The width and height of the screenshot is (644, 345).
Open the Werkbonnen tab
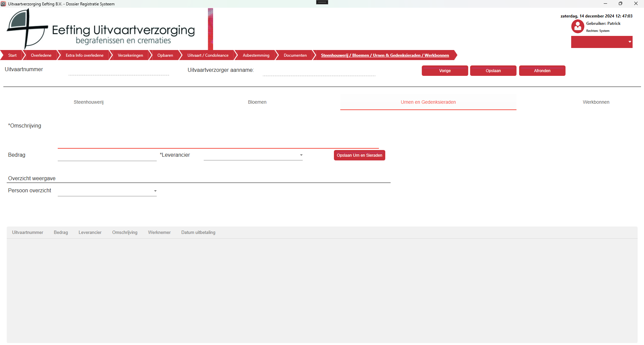tap(596, 102)
